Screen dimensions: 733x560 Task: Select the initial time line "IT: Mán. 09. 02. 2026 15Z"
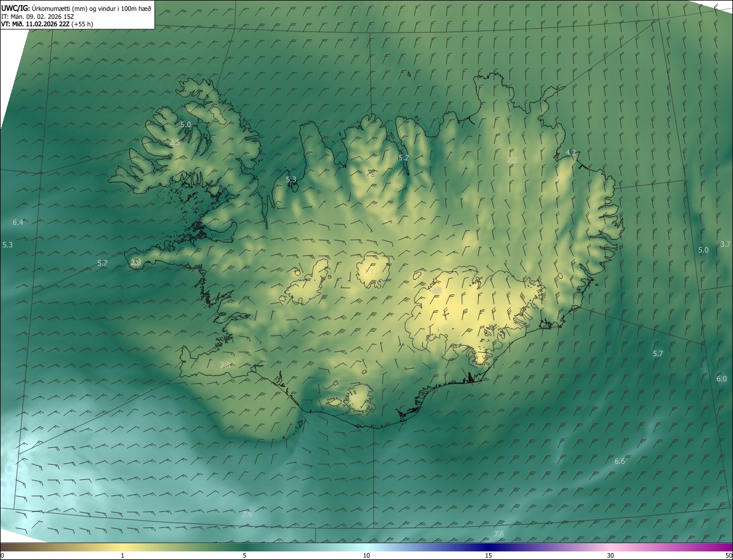38,16
